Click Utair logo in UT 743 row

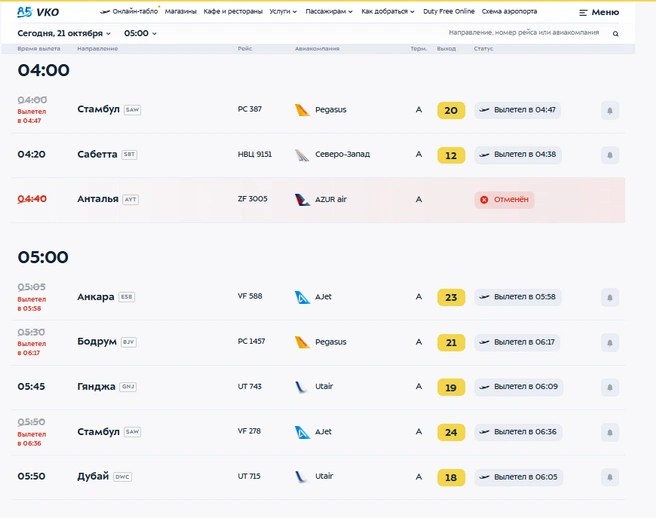[x=301, y=387]
